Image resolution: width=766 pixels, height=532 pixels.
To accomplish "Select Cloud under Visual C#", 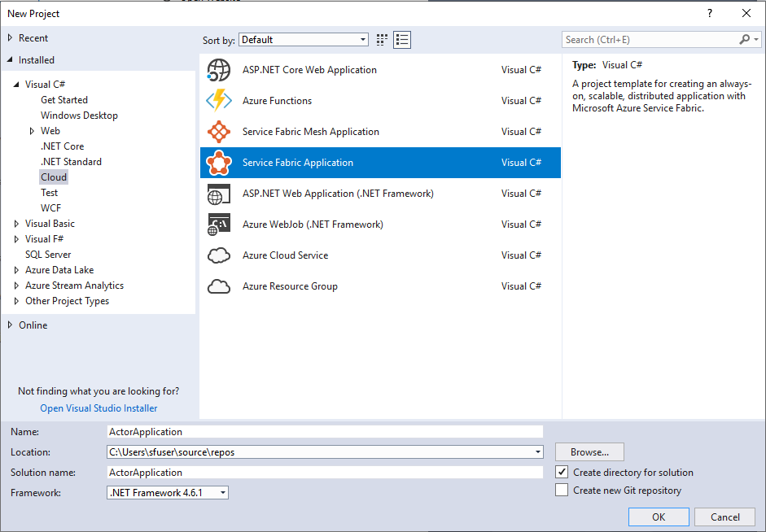I will 53,177.
